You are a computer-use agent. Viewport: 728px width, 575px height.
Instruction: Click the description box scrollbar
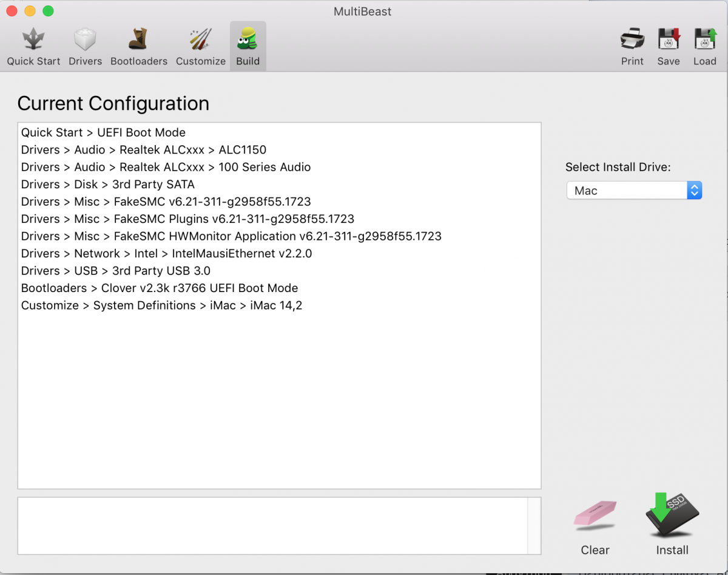point(534,526)
